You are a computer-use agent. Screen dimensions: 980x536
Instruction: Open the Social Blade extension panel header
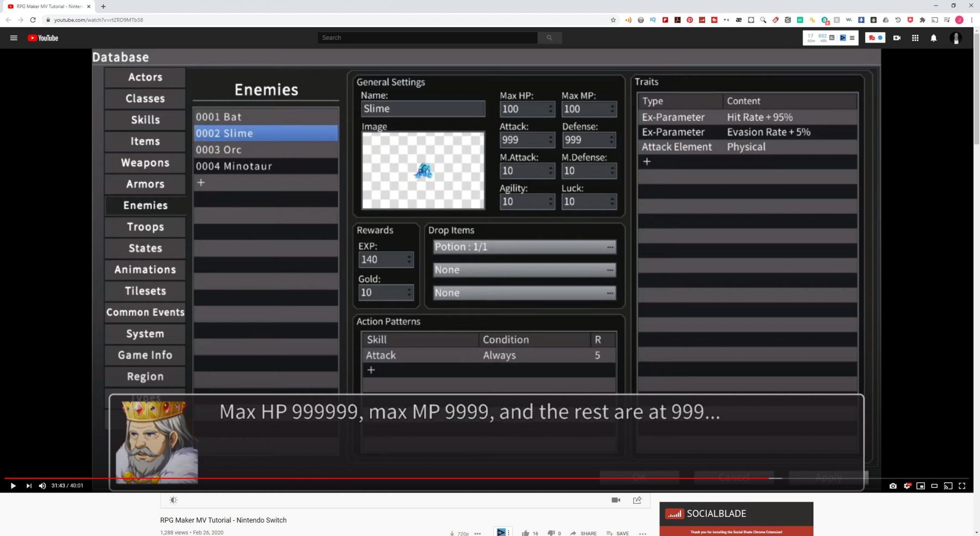point(736,514)
